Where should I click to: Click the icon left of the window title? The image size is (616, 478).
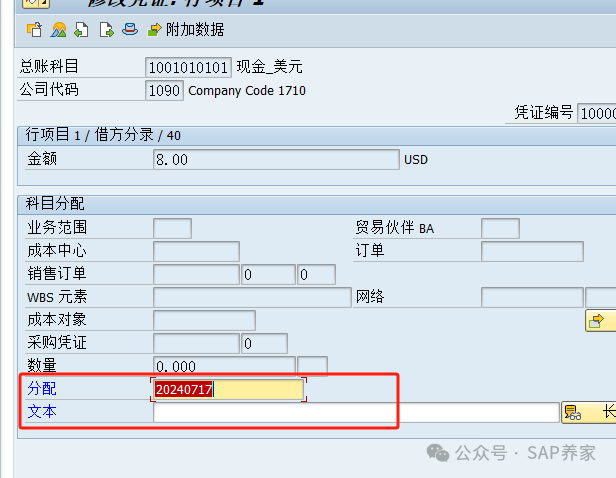click(x=36, y=3)
